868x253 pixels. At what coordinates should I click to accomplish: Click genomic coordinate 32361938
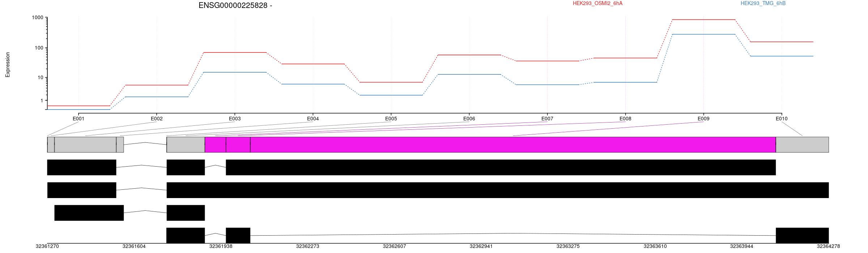221,246
